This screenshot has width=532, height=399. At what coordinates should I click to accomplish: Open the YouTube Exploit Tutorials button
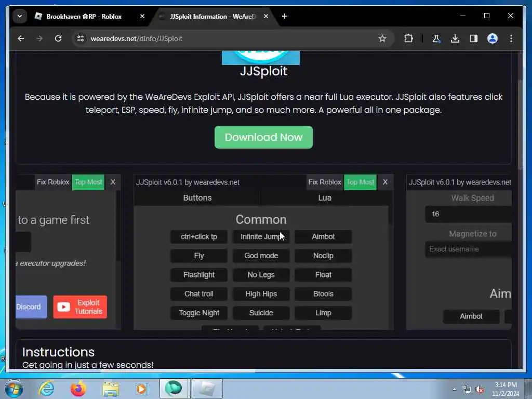[x=80, y=307]
